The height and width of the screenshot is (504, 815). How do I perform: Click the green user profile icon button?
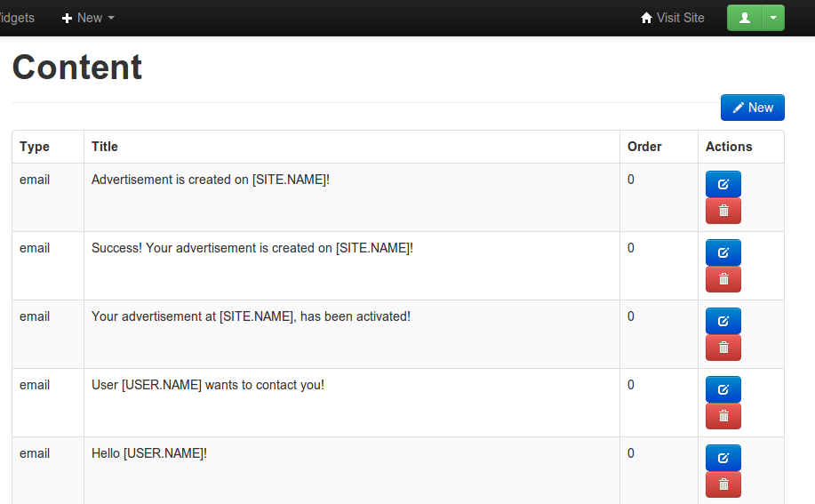pyautogui.click(x=745, y=18)
